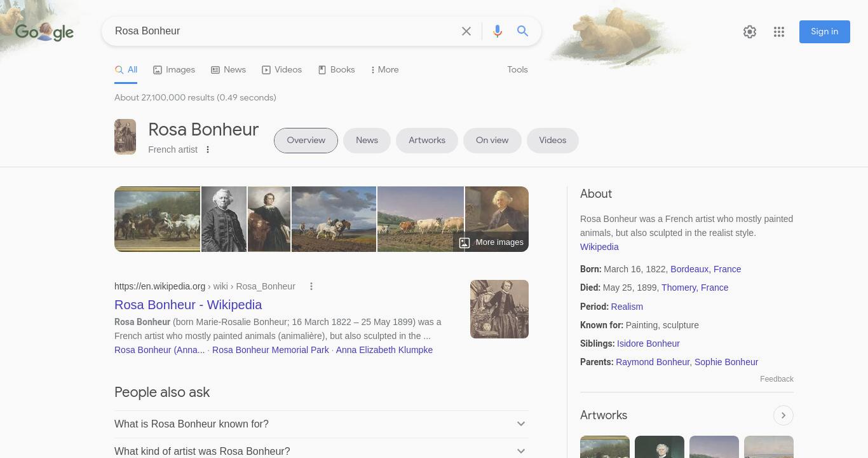The image size is (868, 458).
Task: Open third artwork thumbnail under Artworks
Action: click(x=714, y=447)
